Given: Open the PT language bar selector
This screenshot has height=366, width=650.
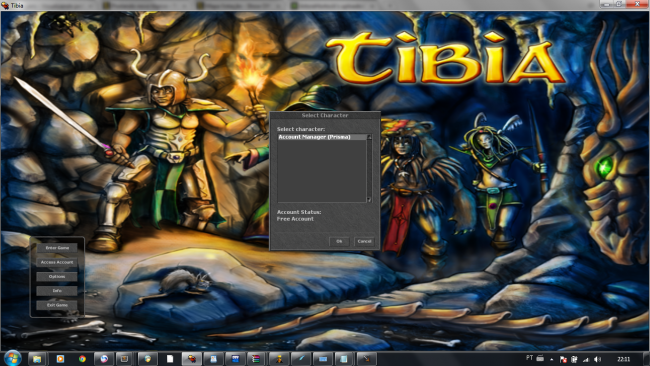Looking at the screenshot, I should 529,358.
